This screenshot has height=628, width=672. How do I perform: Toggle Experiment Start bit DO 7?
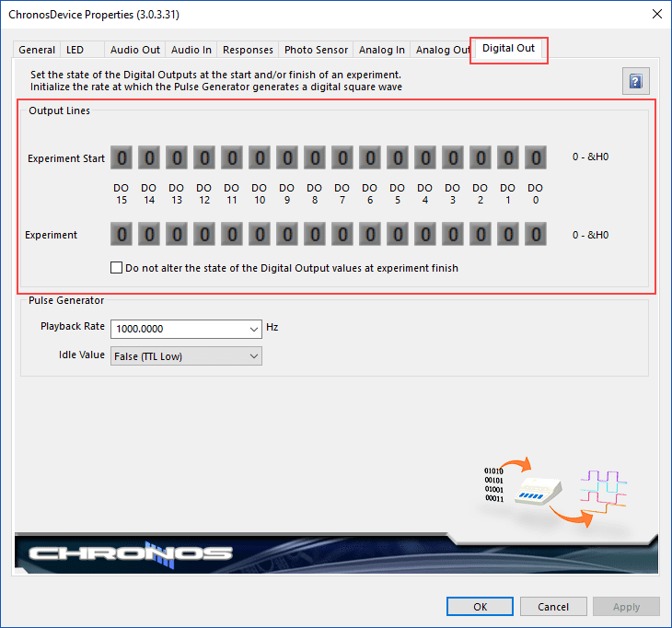pos(342,157)
